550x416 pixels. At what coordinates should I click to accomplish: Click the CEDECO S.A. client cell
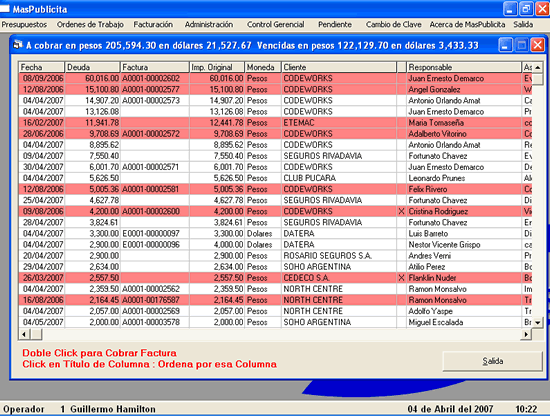click(339, 278)
